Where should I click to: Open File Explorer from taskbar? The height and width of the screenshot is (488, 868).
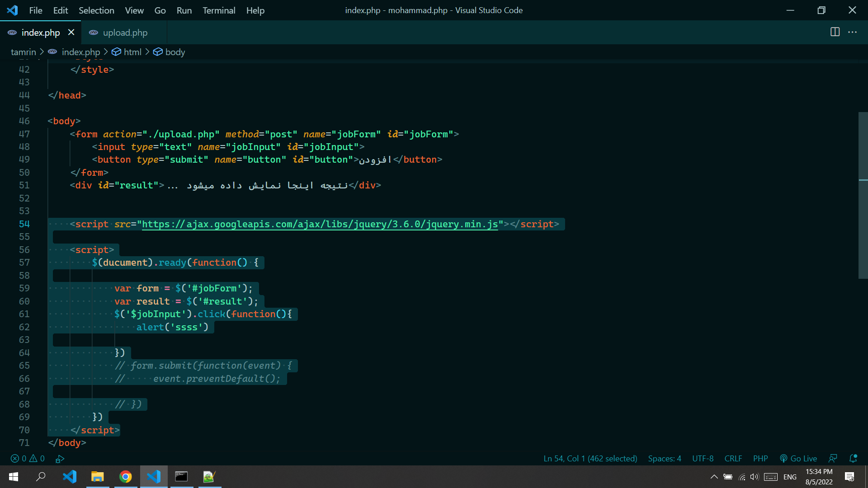pos(98,477)
